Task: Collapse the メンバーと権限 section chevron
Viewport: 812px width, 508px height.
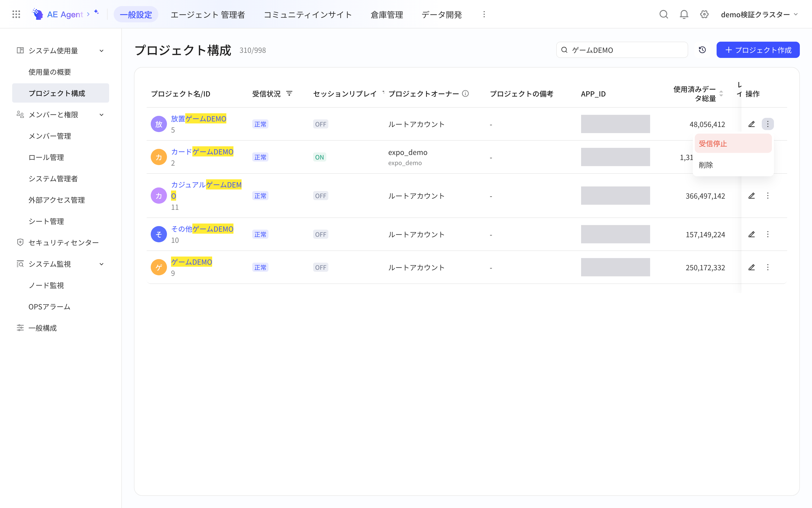Action: [101, 115]
